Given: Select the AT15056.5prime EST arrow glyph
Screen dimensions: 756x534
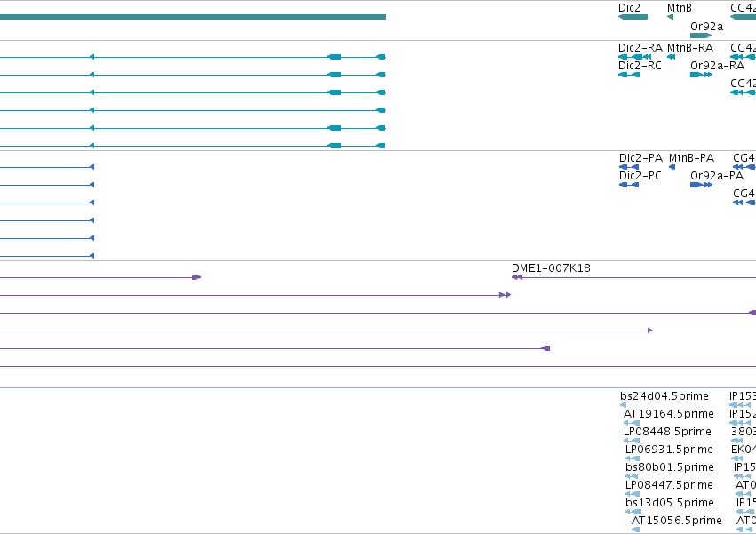Looking at the screenshot, I should click(x=635, y=530).
